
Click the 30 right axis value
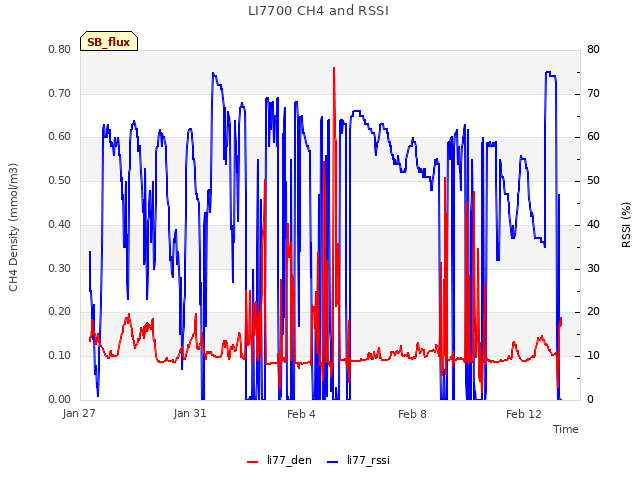[593, 268]
